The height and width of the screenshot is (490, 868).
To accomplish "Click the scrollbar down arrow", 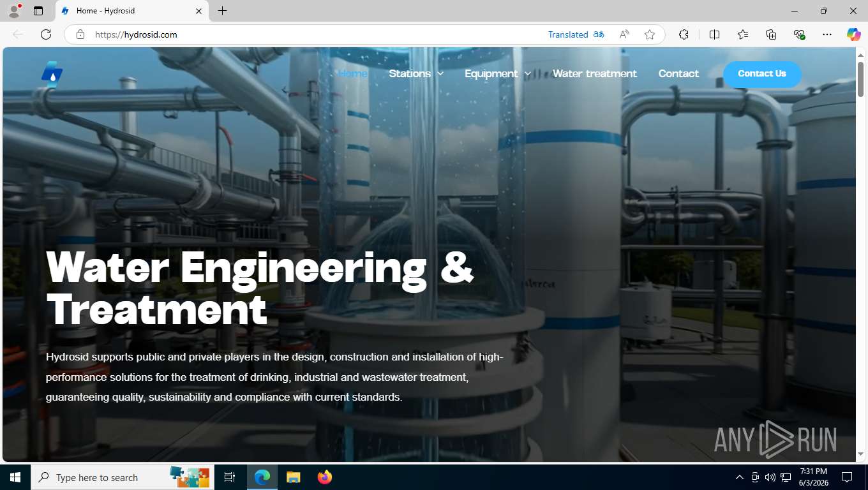I will 860,454.
